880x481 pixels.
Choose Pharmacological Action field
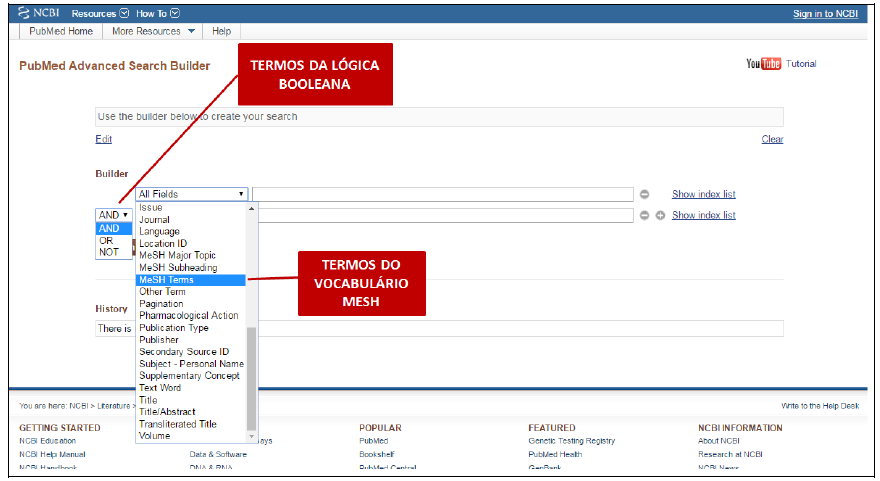(190, 316)
